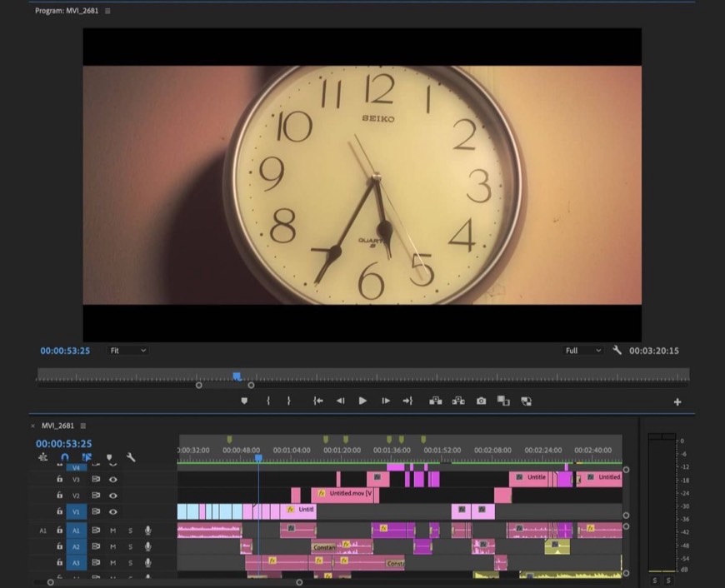Click the right handle of the monitor zoom scroll bar
The image size is (725, 588).
251,385
